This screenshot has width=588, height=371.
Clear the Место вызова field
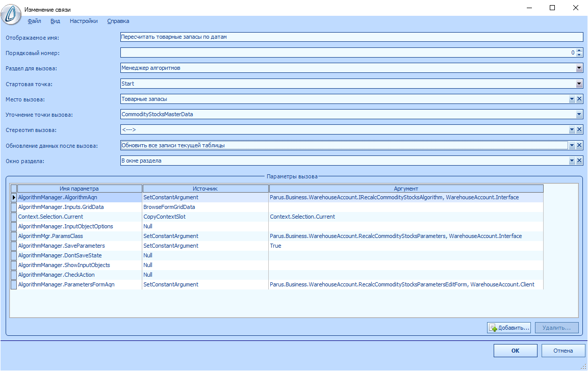point(579,99)
